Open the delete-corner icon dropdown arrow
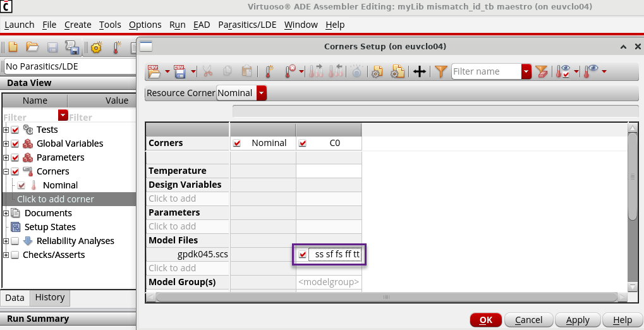Screen dimensions: 644x330 [301, 72]
